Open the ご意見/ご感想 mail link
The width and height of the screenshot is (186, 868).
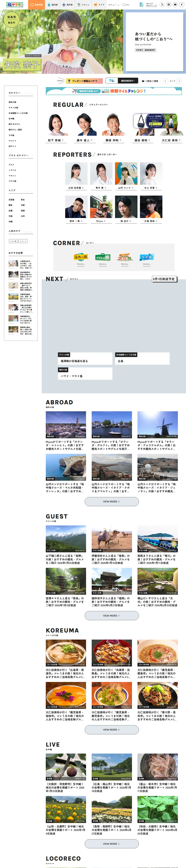(150, 81)
